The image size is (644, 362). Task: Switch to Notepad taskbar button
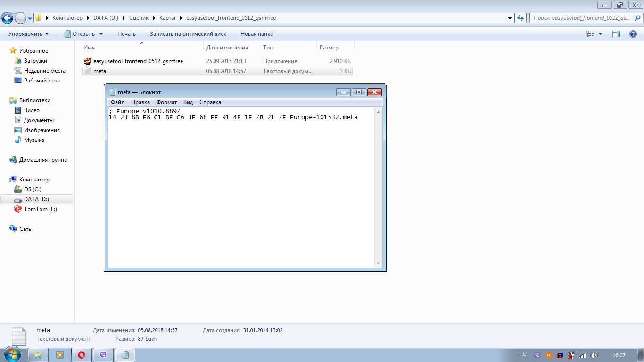tap(125, 355)
